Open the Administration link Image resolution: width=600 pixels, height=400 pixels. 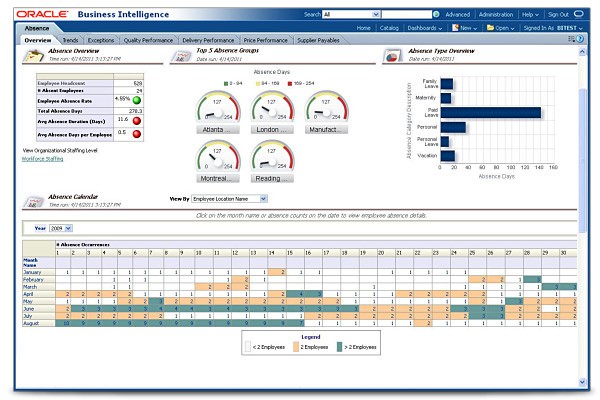click(x=496, y=15)
